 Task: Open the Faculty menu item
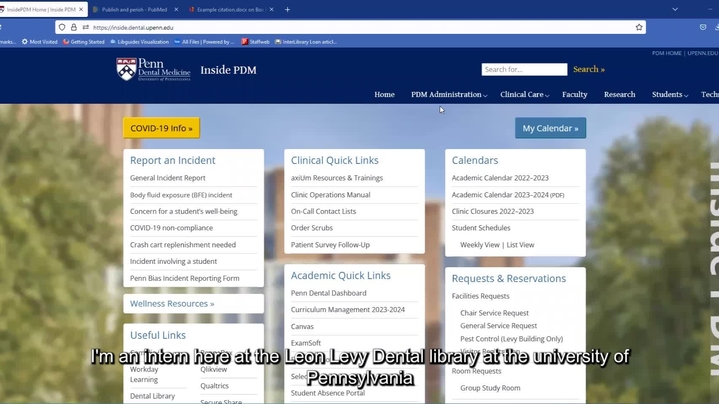(x=574, y=95)
